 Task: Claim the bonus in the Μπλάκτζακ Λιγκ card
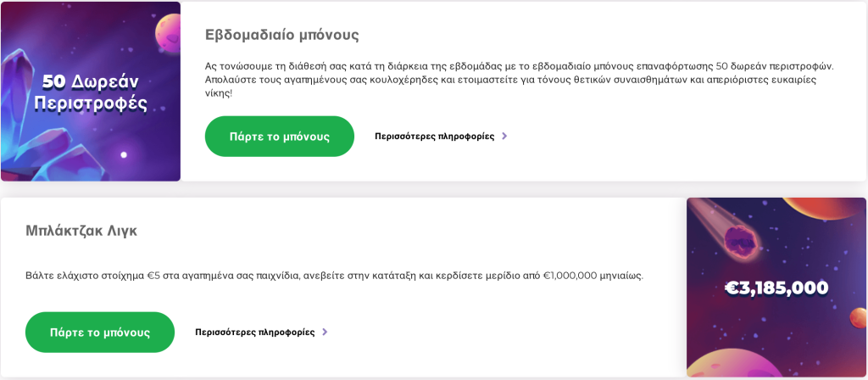pyautogui.click(x=100, y=332)
